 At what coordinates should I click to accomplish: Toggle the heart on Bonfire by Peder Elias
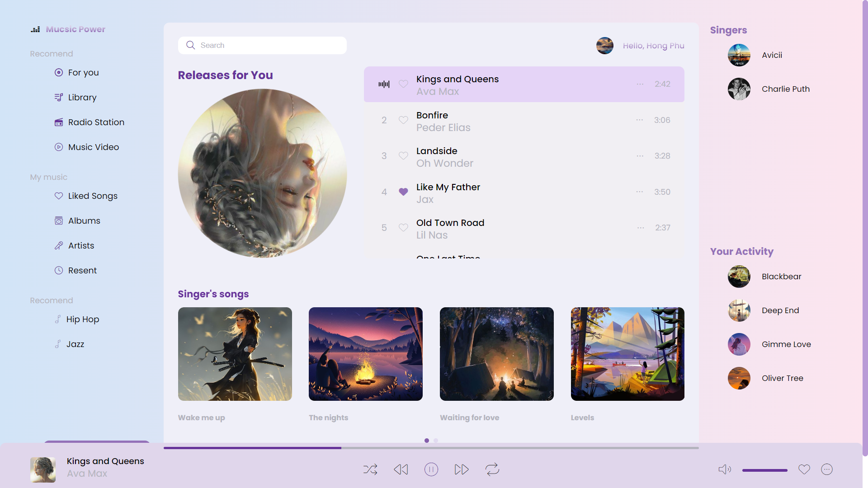[403, 120]
